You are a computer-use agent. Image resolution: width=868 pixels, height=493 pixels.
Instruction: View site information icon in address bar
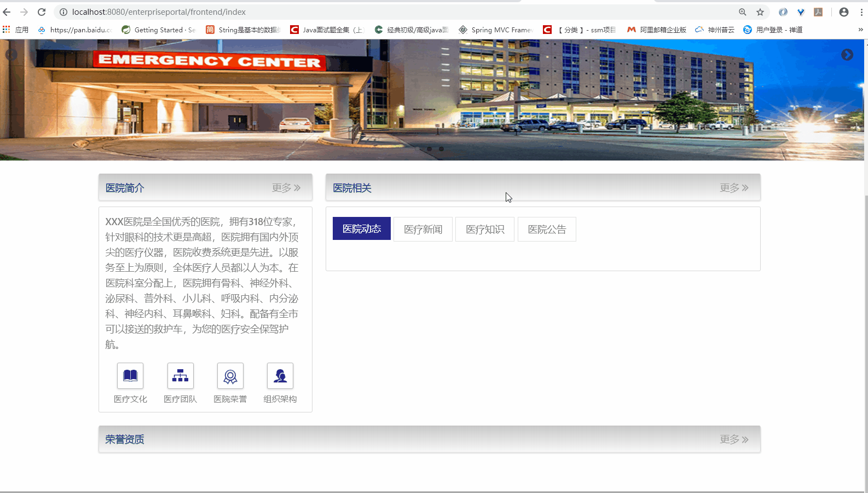point(63,12)
